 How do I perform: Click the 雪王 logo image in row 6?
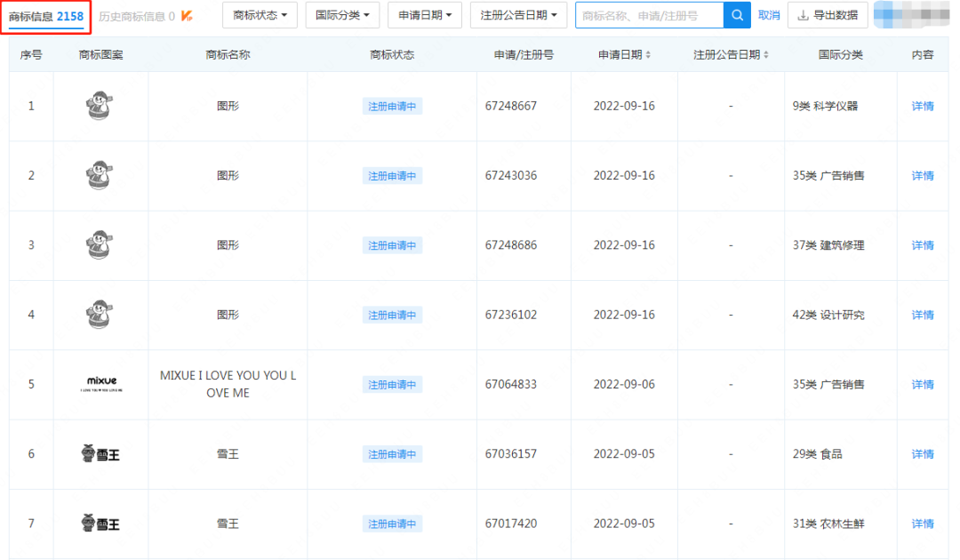[x=100, y=454]
